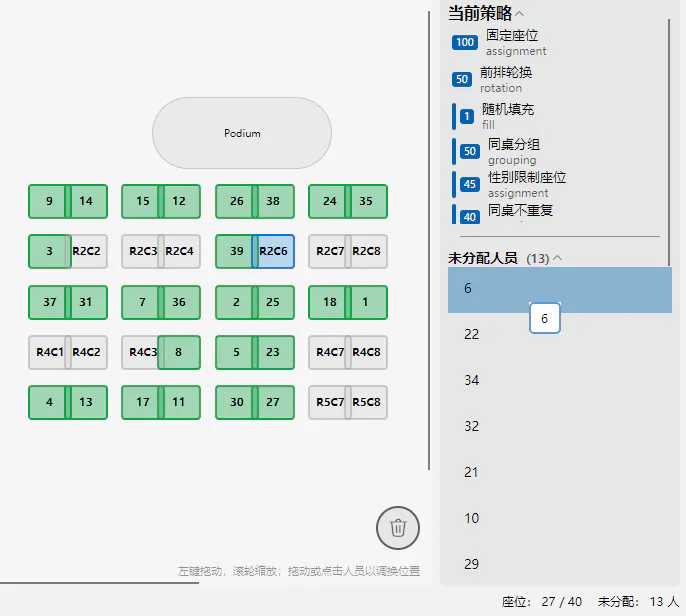Viewport: 686px width, 616px height.
Task: Click seat occupied by person 7
Action: (x=143, y=302)
